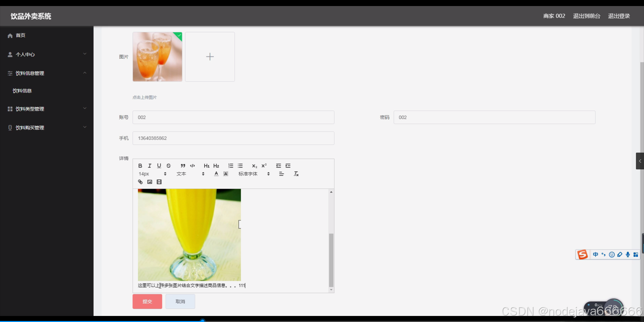Image resolution: width=644 pixels, height=322 pixels.
Task: Focus the 账号 input field
Action: [233, 117]
